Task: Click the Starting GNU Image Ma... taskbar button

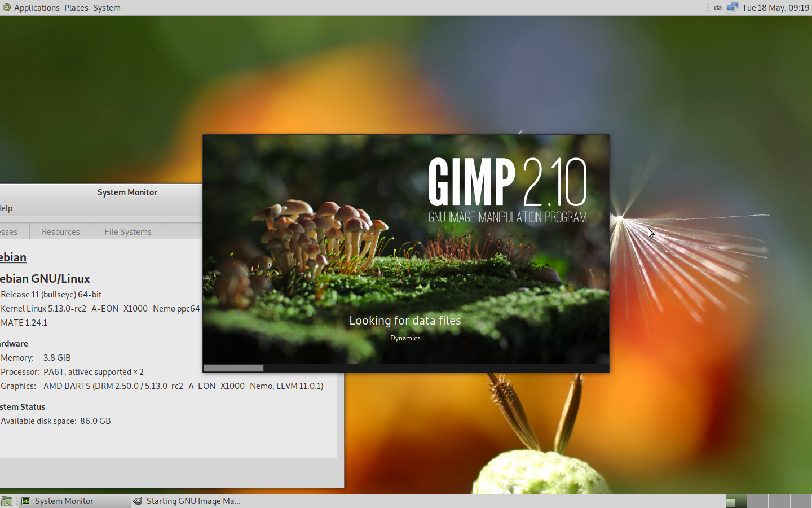Action: click(x=193, y=501)
